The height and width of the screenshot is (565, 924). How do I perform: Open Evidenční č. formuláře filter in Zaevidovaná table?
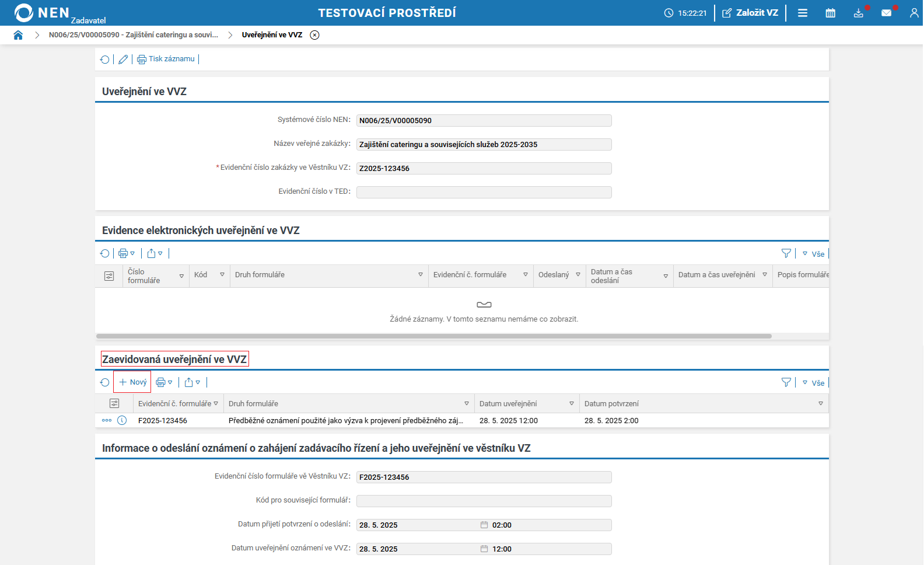pos(216,403)
